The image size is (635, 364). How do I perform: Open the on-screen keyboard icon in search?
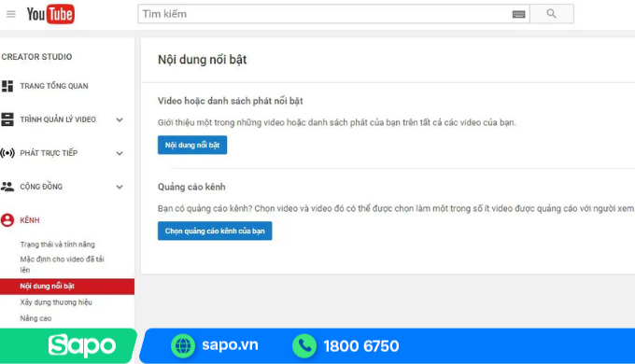(x=518, y=15)
